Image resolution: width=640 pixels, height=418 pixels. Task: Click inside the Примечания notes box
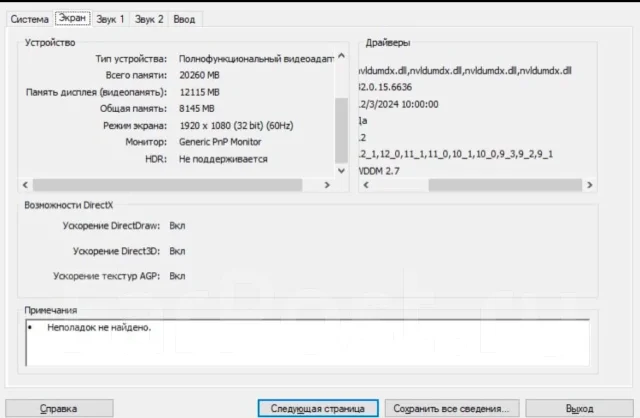click(x=308, y=342)
